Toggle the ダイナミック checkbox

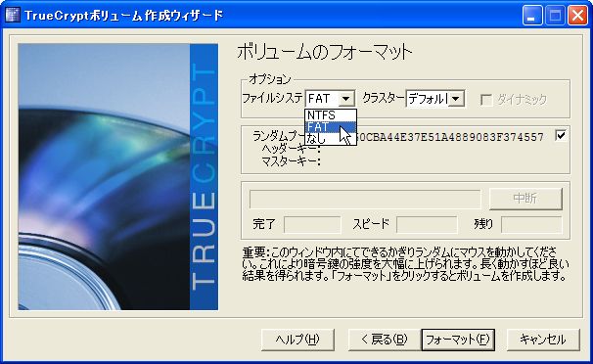coord(486,100)
